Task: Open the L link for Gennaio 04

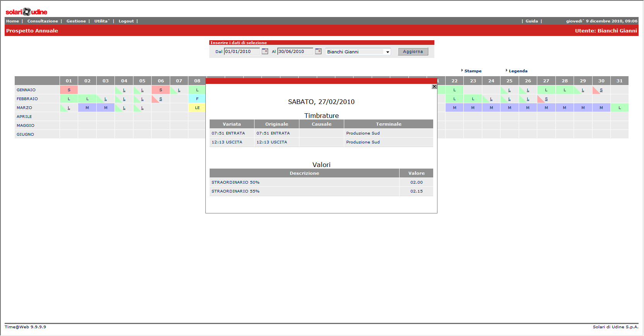Action: click(x=124, y=90)
